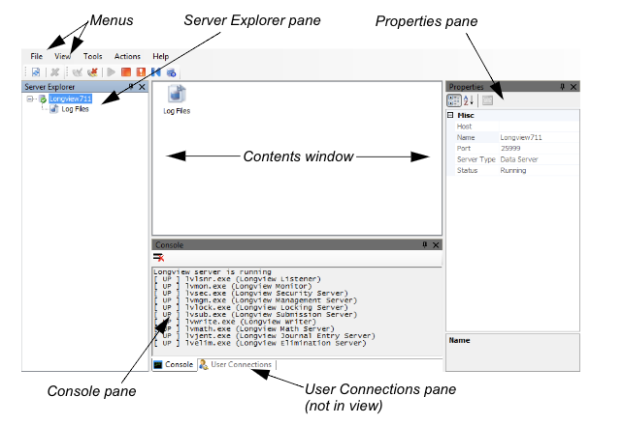Toggle Categorized view in Properties toolbar
The width and height of the screenshot is (623, 425).
click(x=453, y=101)
